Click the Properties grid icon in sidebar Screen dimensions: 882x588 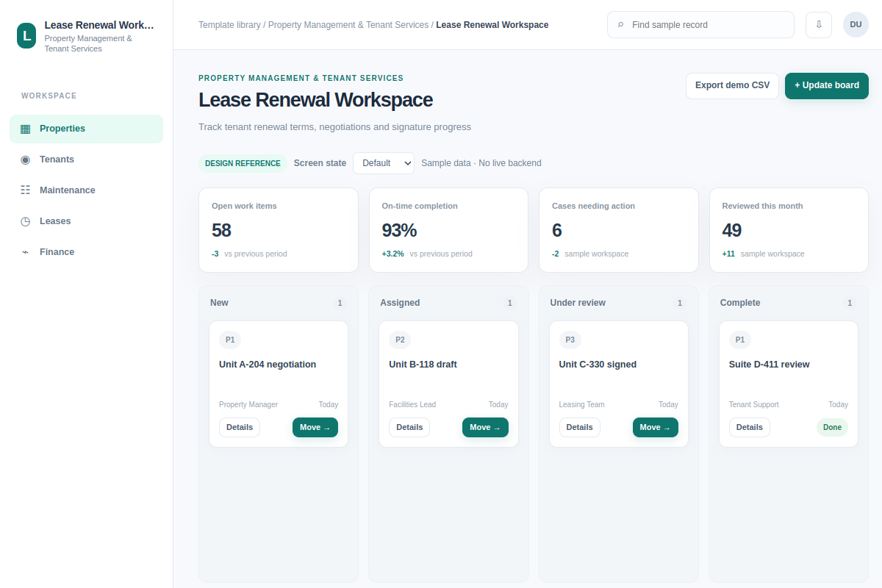[x=26, y=129]
